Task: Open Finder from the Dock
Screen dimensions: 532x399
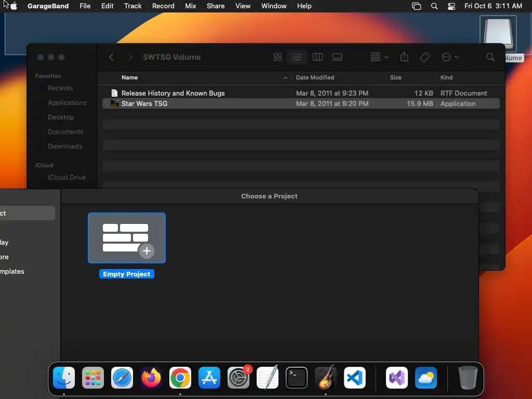Action: [64, 378]
